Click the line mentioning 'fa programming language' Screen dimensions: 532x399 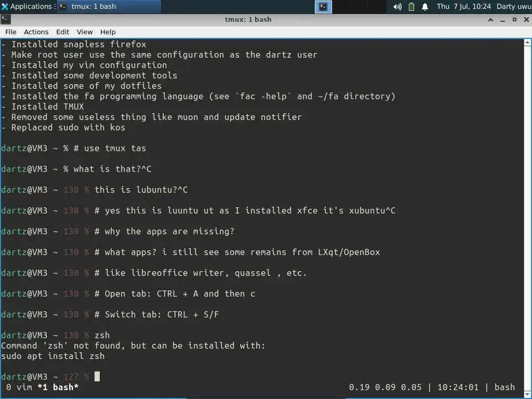coord(198,96)
